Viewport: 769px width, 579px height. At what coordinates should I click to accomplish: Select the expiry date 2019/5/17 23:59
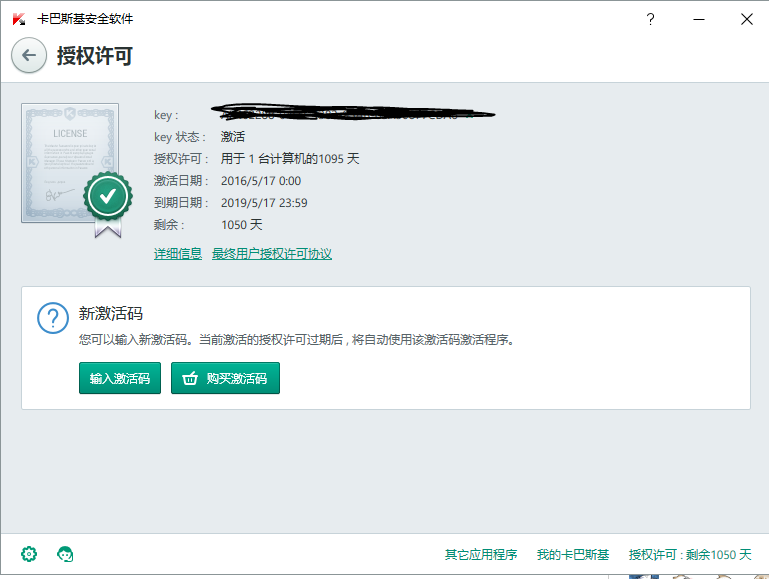tap(264, 203)
